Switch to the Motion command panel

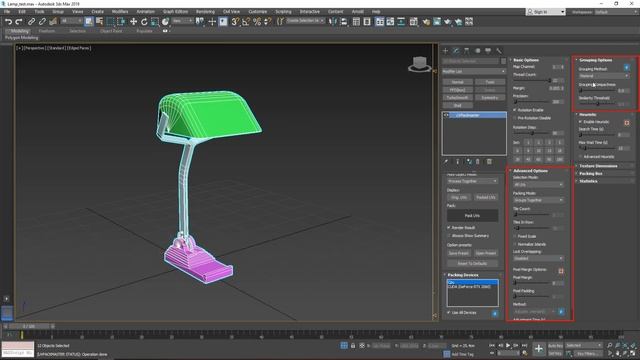478,51
